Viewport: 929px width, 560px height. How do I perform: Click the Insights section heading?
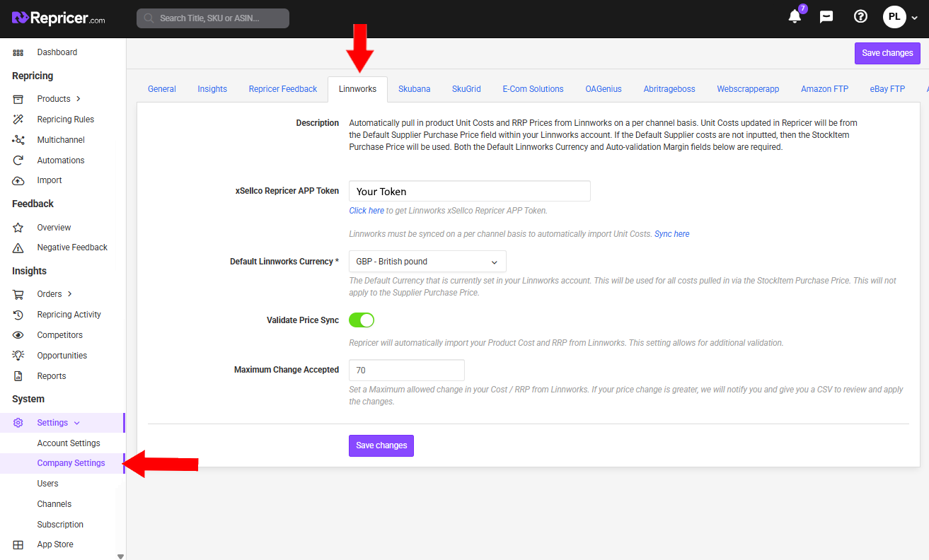[x=29, y=271]
